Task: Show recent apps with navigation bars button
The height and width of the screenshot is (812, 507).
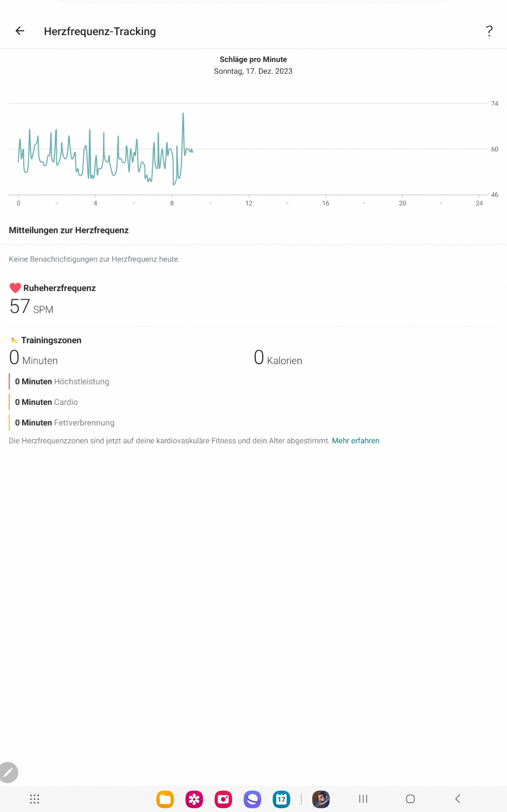Action: point(363,799)
